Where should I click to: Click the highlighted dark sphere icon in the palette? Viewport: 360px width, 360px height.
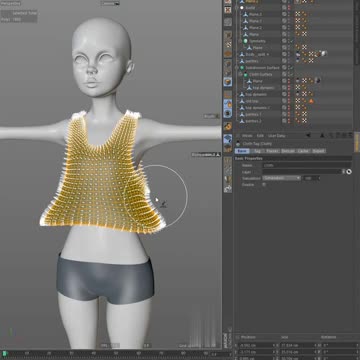(x=228, y=113)
